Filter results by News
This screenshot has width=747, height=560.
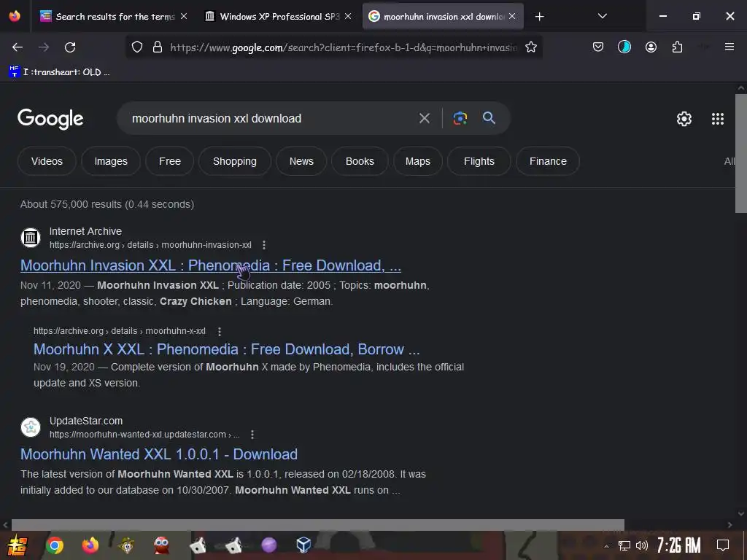coord(301,161)
